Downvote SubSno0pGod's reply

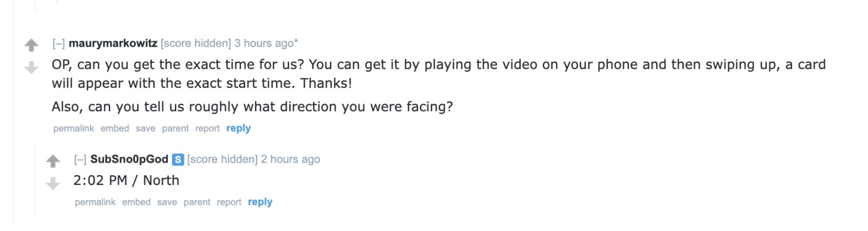(x=53, y=184)
